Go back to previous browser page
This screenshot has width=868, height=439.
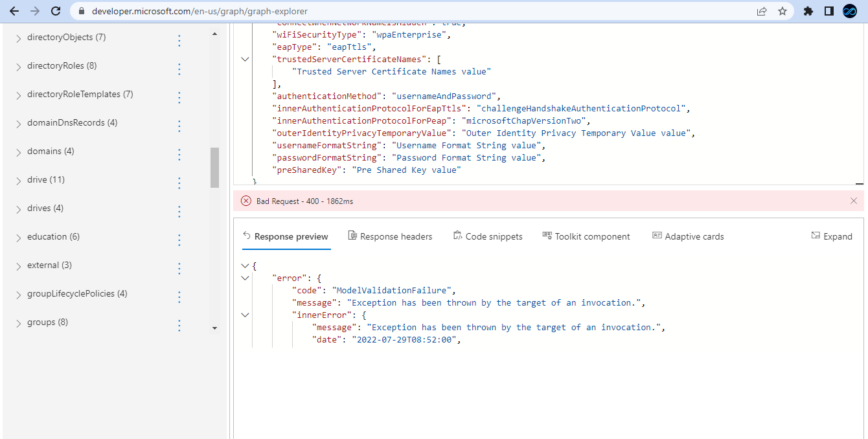coord(14,11)
